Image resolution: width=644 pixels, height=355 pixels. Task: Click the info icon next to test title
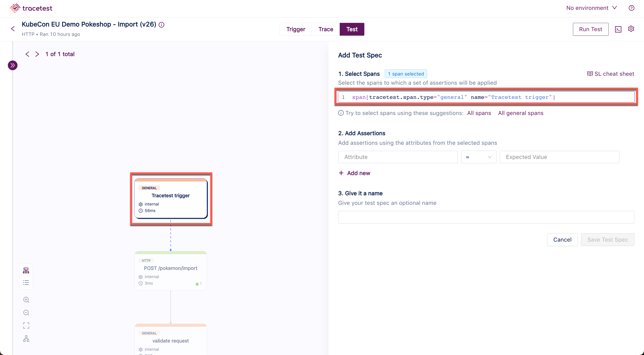click(x=162, y=25)
